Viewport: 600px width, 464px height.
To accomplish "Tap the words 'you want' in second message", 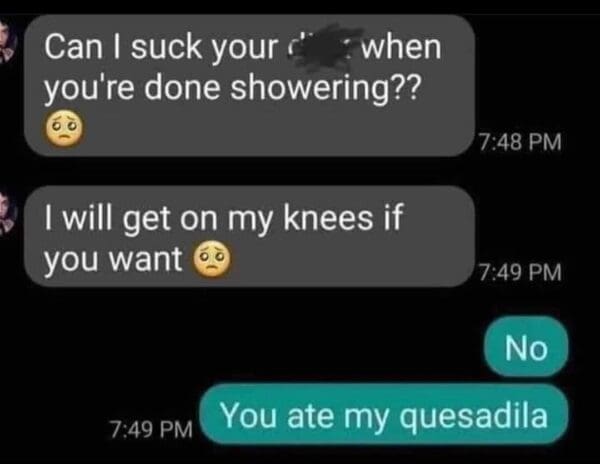I will (113, 259).
